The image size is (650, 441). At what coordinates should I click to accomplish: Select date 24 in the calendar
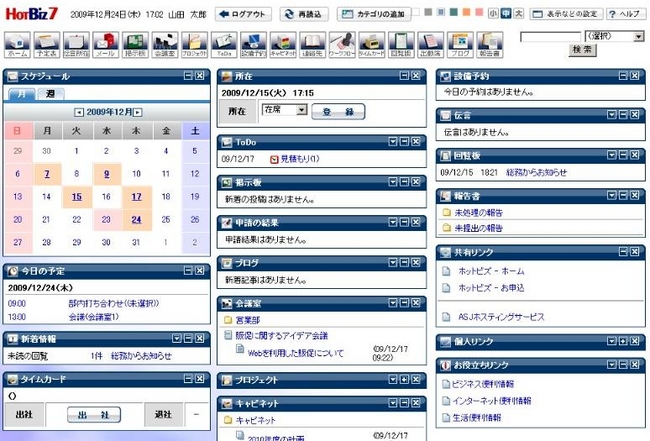coord(136,220)
